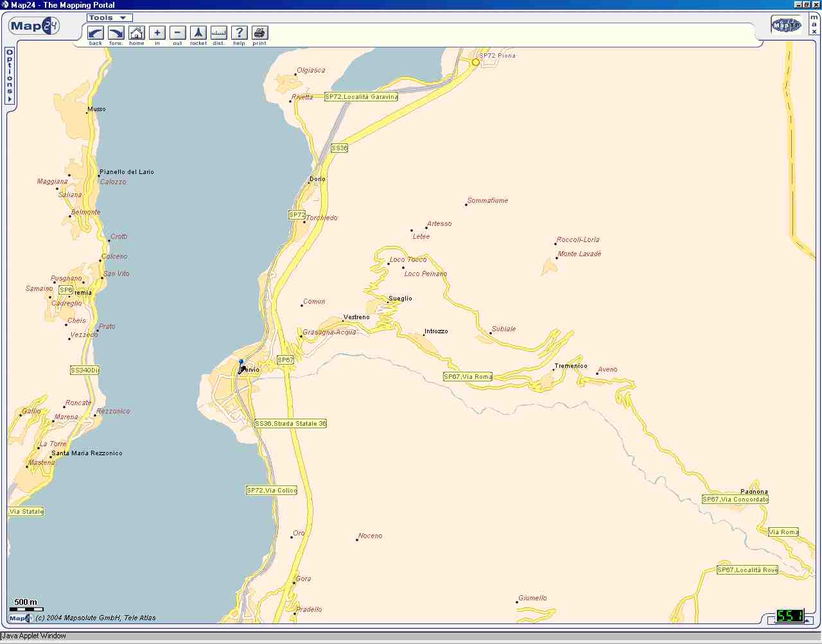Click the SS36,Strada Statale 36 road label
822x644 pixels.
(291, 424)
